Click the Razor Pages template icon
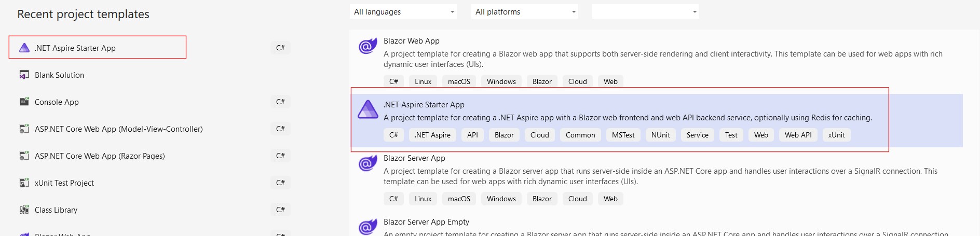The image size is (980, 236). 24,156
